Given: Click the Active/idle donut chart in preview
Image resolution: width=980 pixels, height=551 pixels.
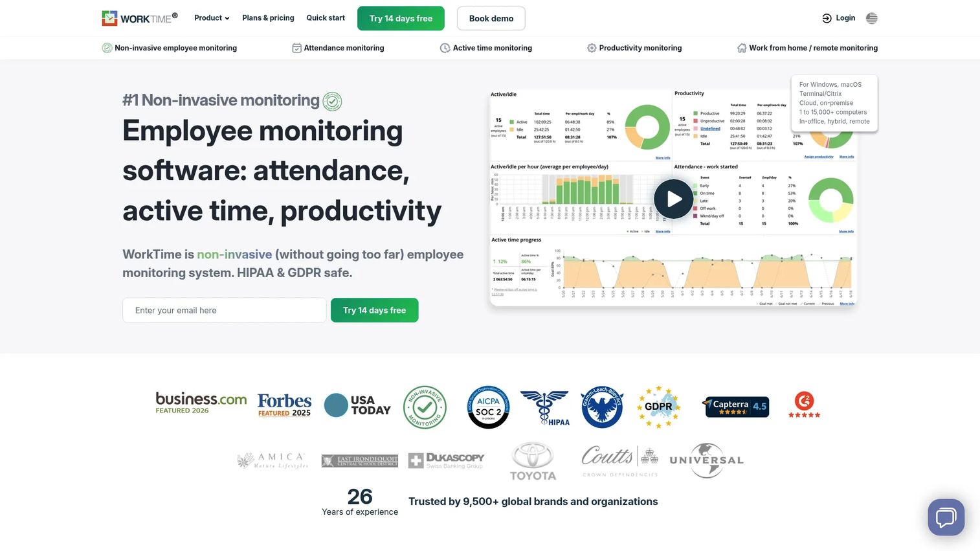Looking at the screenshot, I should coord(647,128).
